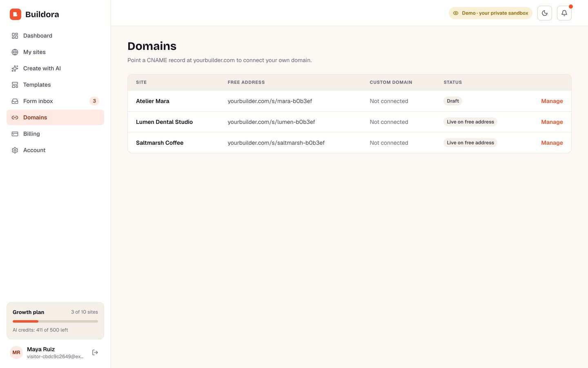Image resolution: width=588 pixels, height=368 pixels.
Task: Open the Templates page
Action: click(x=55, y=85)
